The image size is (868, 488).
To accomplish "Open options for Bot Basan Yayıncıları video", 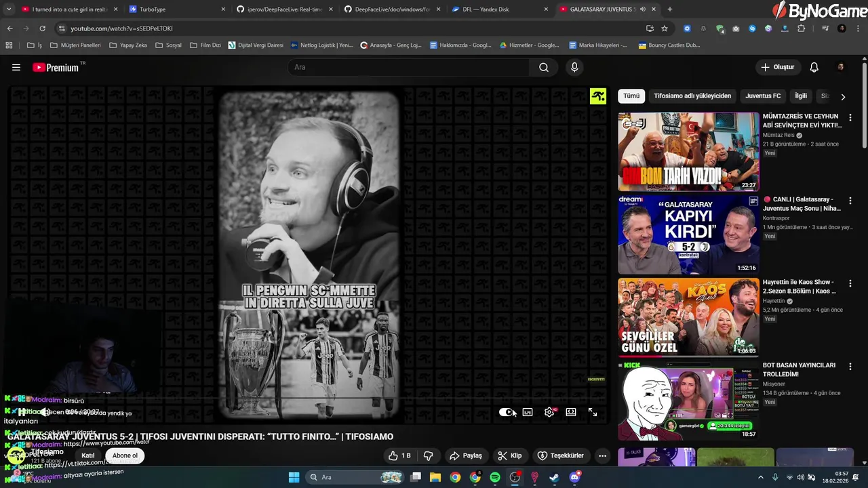I will [x=850, y=366].
